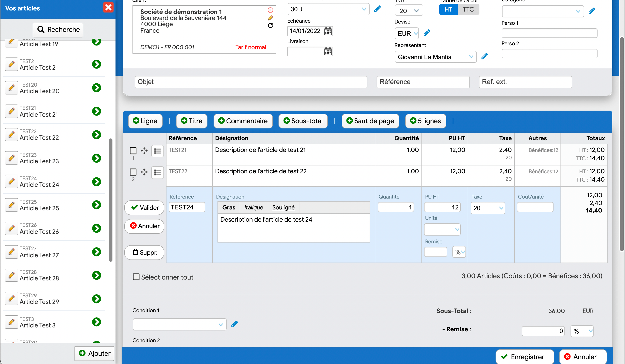Click the edit icon next to Devise EUR
625x364 pixels.
click(426, 33)
